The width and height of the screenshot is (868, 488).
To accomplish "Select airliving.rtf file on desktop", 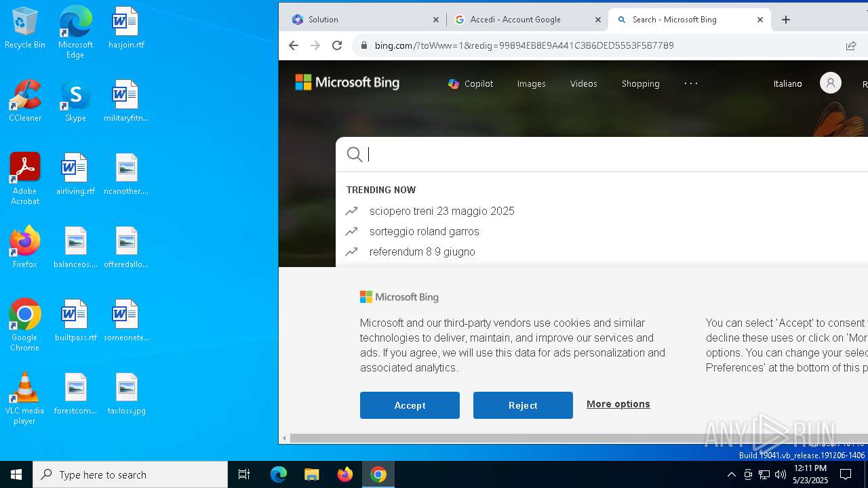I will click(75, 174).
